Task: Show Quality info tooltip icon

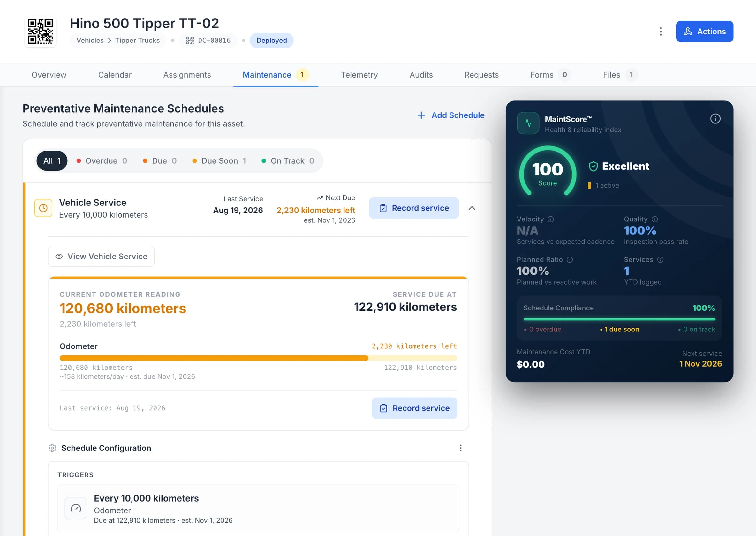Action: click(654, 220)
